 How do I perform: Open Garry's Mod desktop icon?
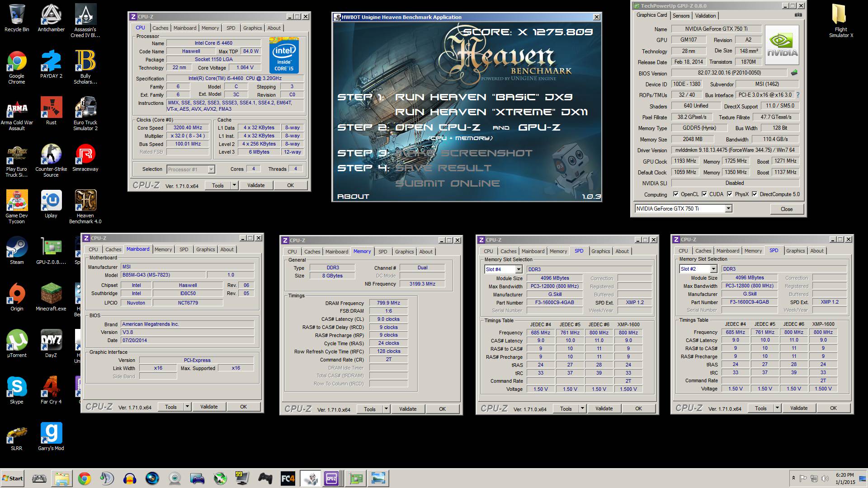coord(51,436)
